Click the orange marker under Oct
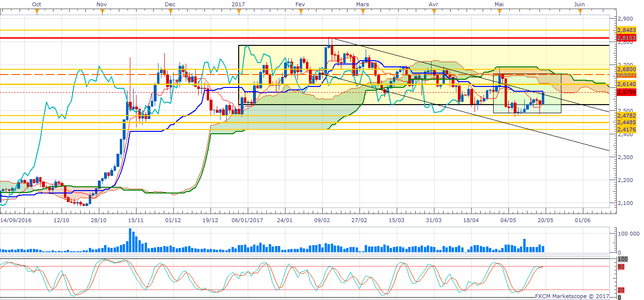This screenshot has height=300, width=644. coord(36,12)
